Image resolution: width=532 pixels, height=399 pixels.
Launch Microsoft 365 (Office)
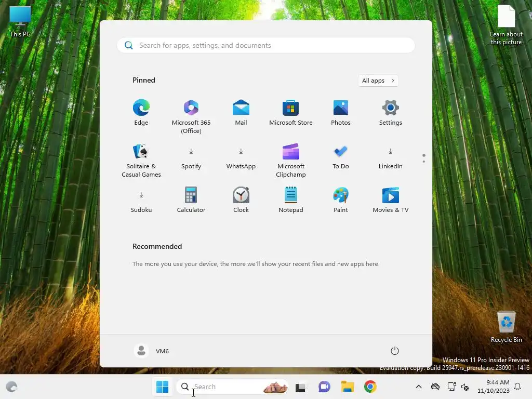[x=191, y=116]
